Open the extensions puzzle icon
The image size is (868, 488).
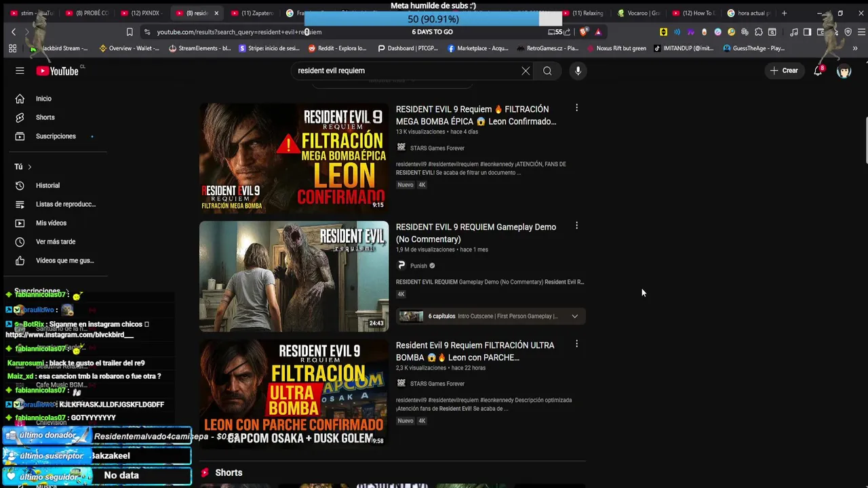(759, 32)
